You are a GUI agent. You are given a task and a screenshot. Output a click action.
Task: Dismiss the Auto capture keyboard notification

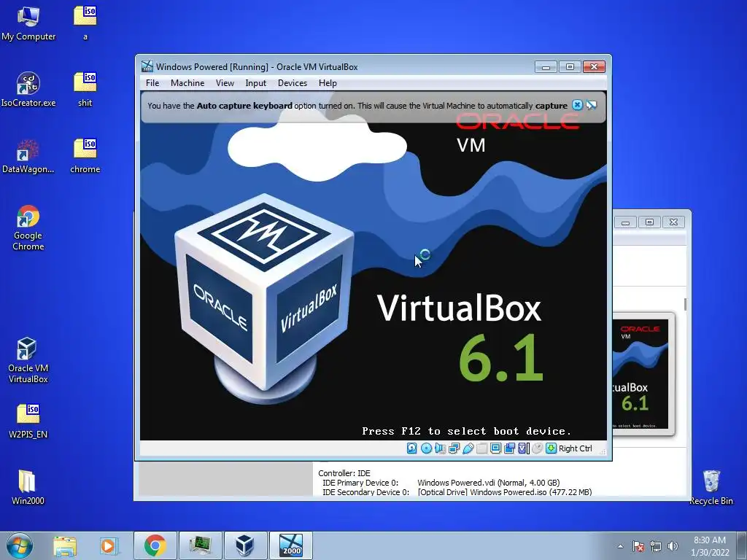[577, 105]
